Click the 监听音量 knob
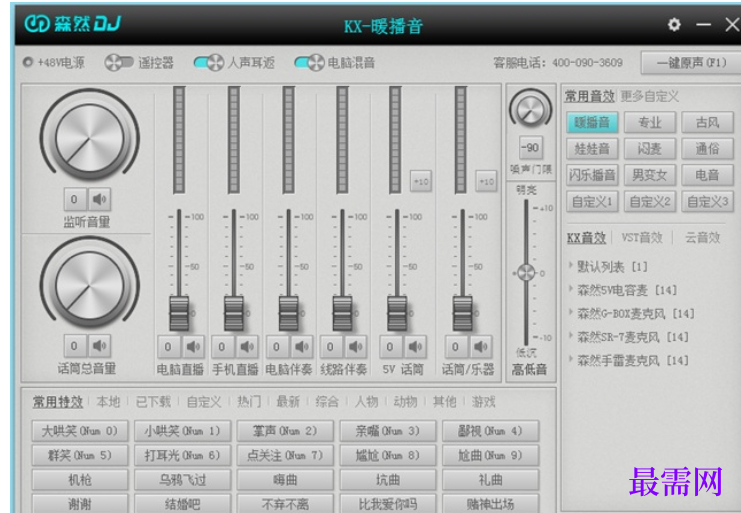This screenshot has height=513, width=741. coord(90,137)
